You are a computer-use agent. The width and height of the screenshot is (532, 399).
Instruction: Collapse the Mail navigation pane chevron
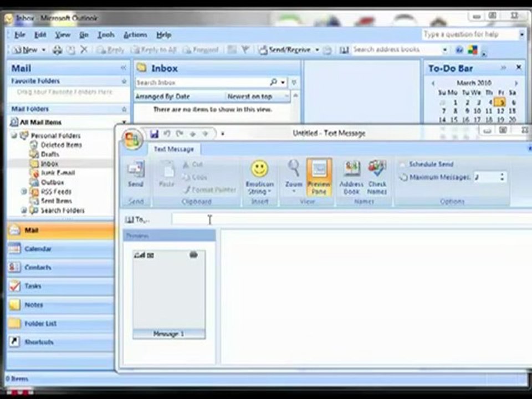[x=123, y=68]
